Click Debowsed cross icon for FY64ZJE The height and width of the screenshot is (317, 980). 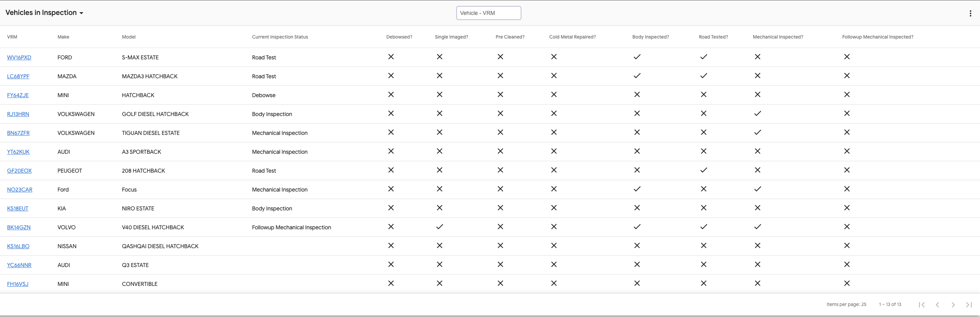391,95
